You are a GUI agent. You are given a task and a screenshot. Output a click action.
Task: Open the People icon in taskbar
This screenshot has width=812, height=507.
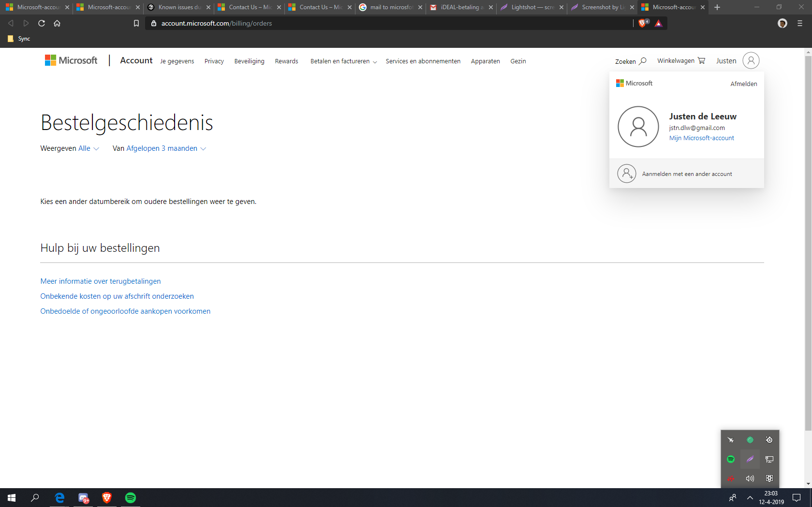coord(733,498)
